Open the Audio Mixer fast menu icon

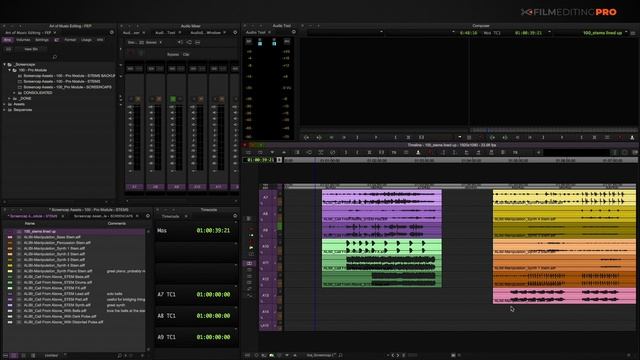(235, 32)
